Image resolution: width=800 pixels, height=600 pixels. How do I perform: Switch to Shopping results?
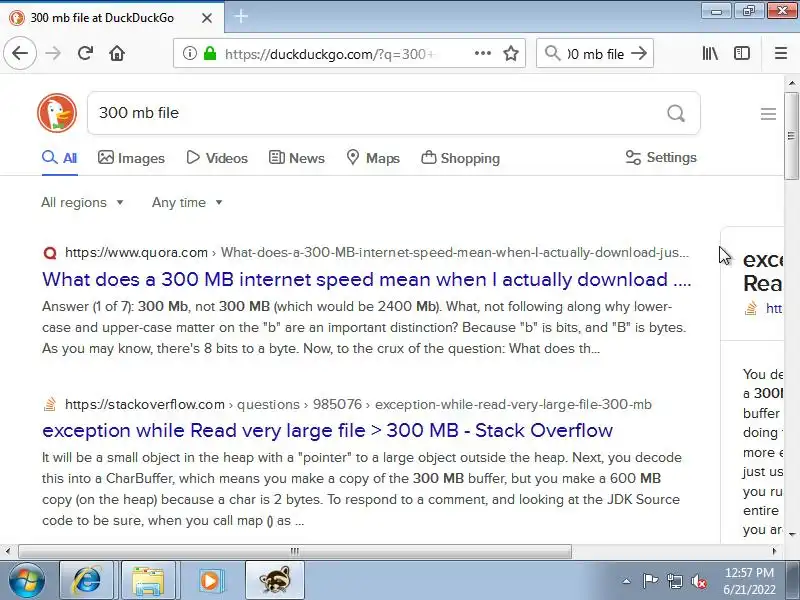click(x=460, y=158)
